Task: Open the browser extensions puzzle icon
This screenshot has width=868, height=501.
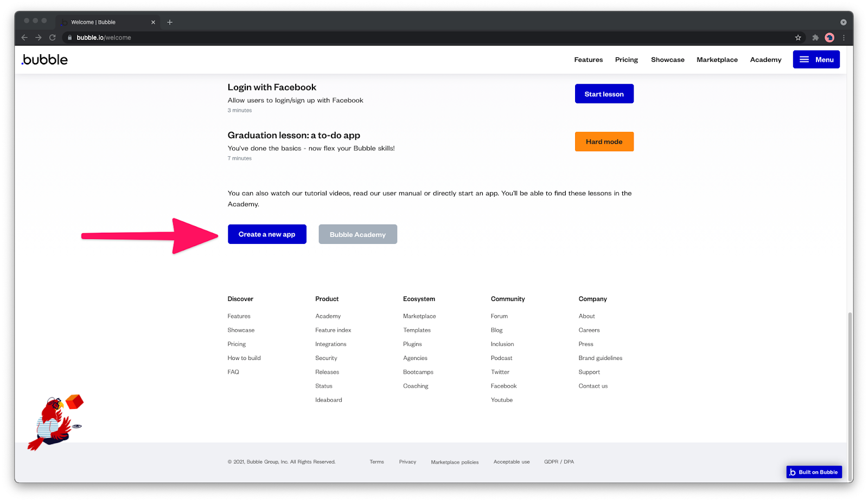Action: 815,37
